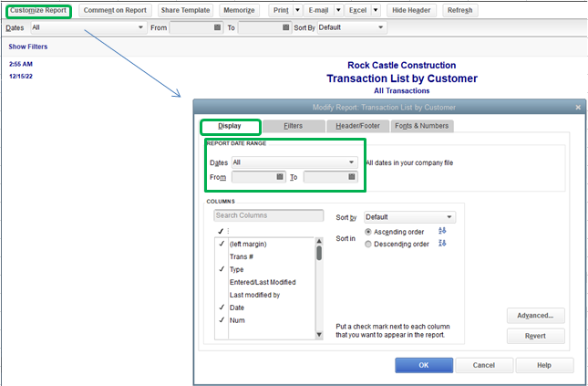Click the Transaction List by Customer report title
This screenshot has width=588, height=386.
[402, 78]
